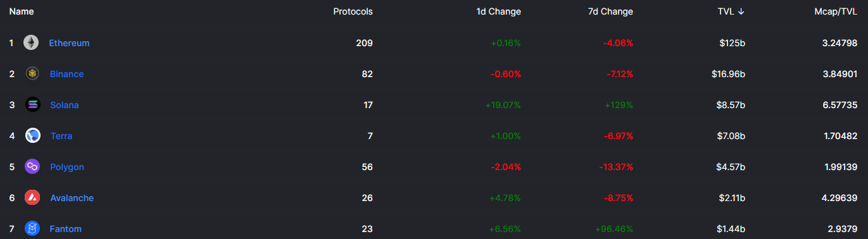Click the Solana chain logo icon
The width and height of the screenshot is (868, 239).
(x=32, y=105)
